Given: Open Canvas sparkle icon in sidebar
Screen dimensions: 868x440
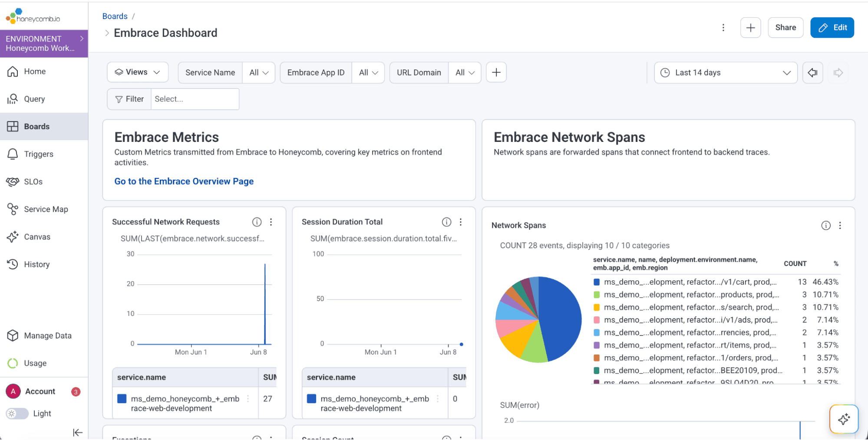Looking at the screenshot, I should [13, 236].
